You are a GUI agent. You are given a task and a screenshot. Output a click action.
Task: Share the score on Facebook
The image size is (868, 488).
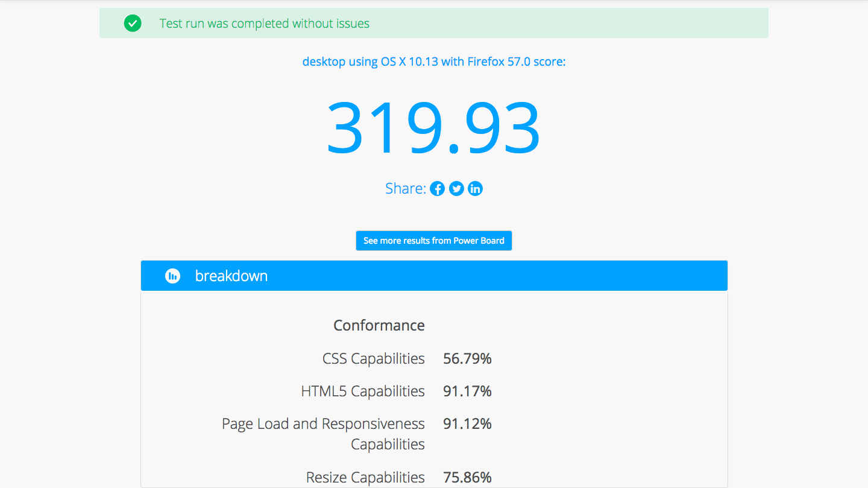[x=438, y=189]
